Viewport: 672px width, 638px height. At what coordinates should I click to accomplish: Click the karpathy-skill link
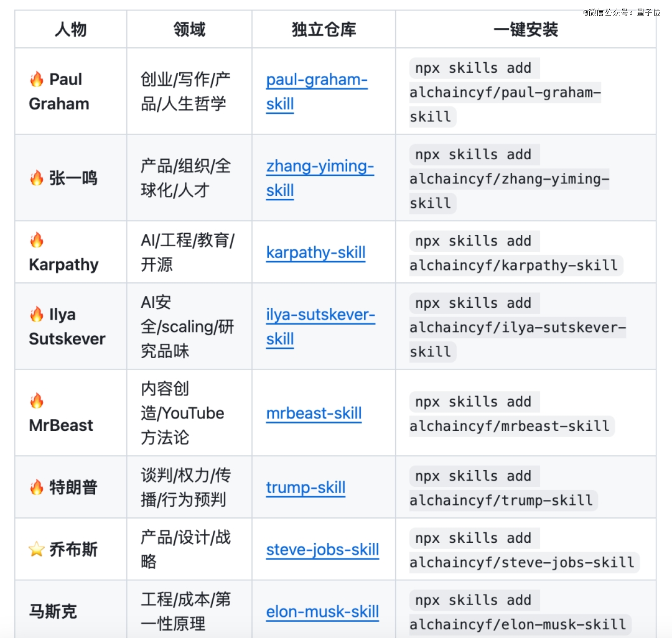(x=315, y=253)
